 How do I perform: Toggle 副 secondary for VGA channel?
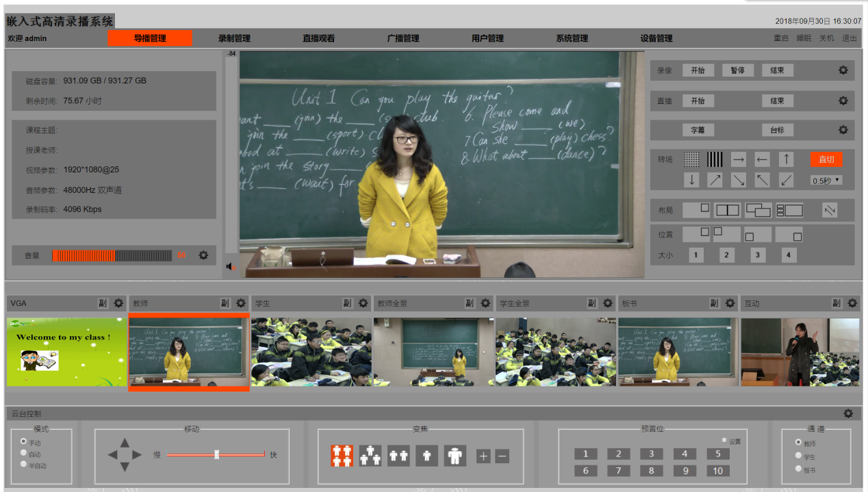point(103,303)
